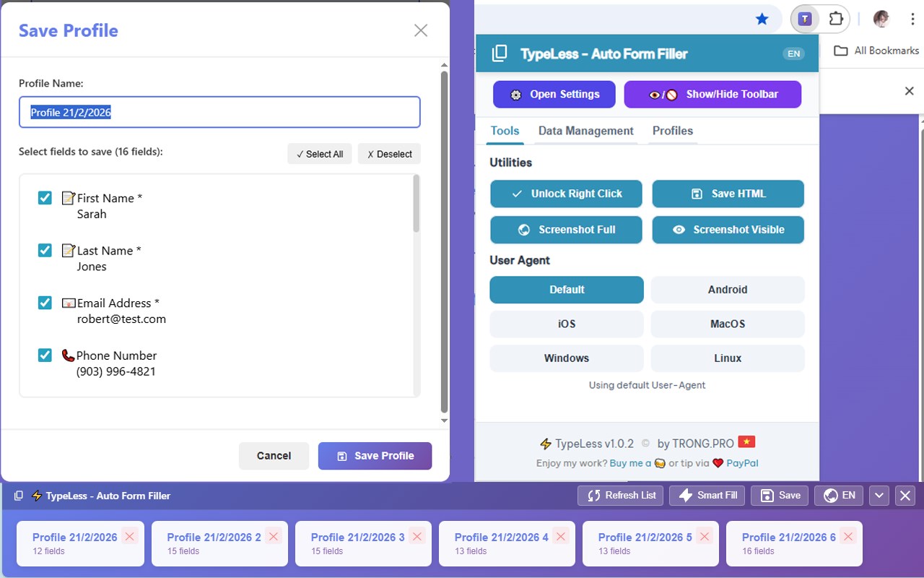Delete Profile 21/2/2026 5
Screen dimensions: 924x578
(704, 536)
